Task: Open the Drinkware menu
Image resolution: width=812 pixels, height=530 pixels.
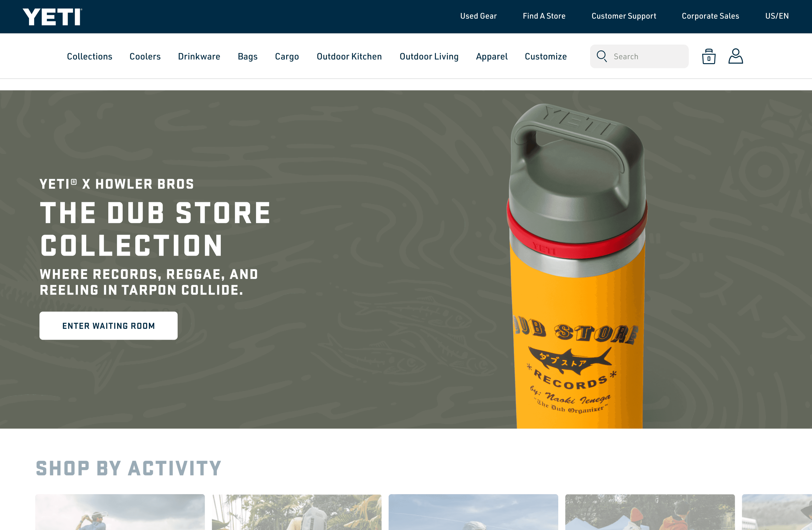Action: pyautogui.click(x=199, y=56)
